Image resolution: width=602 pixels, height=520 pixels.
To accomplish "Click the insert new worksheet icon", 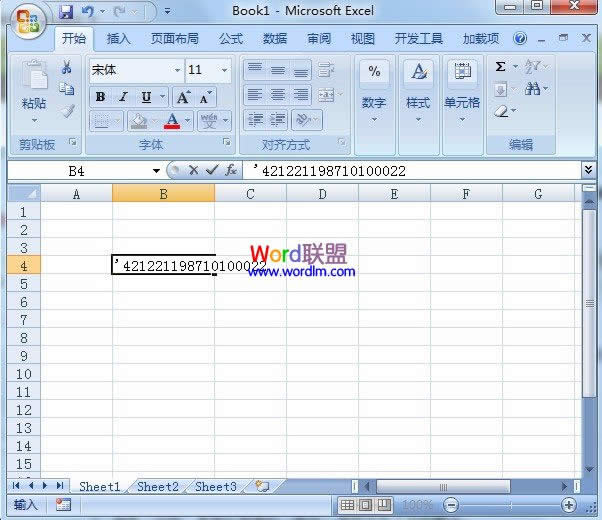I will coord(262,487).
